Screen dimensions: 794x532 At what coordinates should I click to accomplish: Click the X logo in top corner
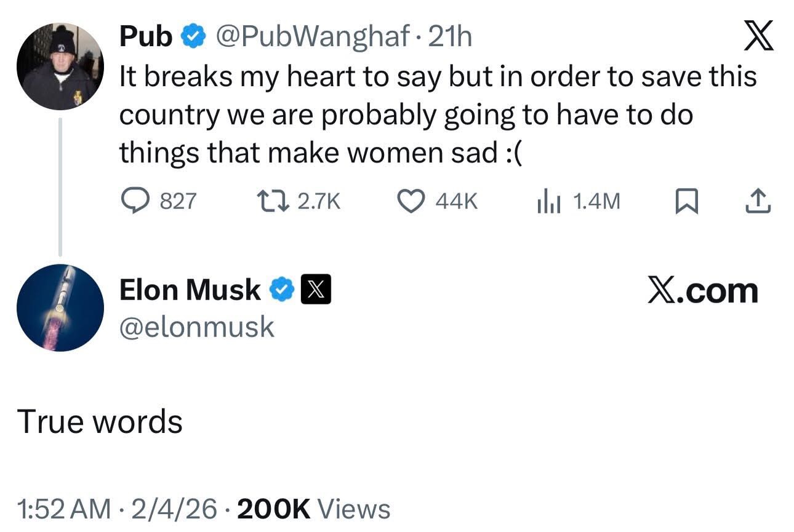tap(757, 36)
